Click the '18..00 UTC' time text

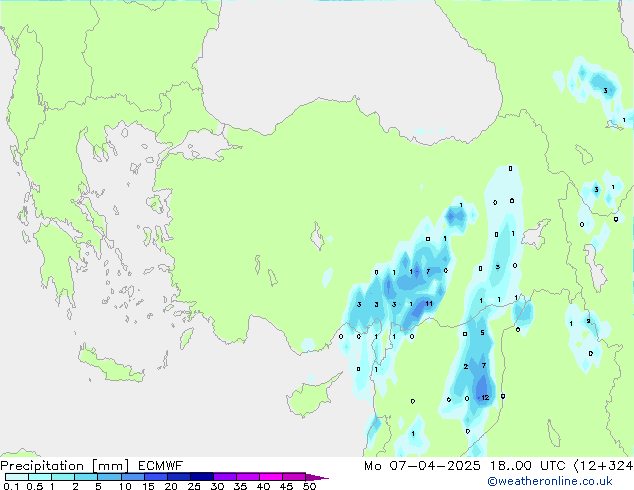pos(527,466)
